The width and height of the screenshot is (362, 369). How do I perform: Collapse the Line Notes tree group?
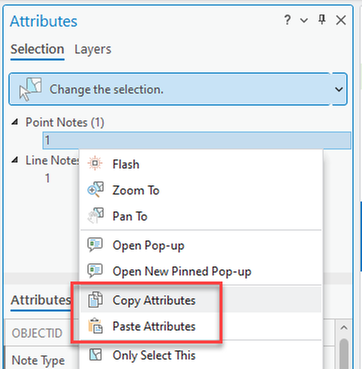(x=15, y=160)
